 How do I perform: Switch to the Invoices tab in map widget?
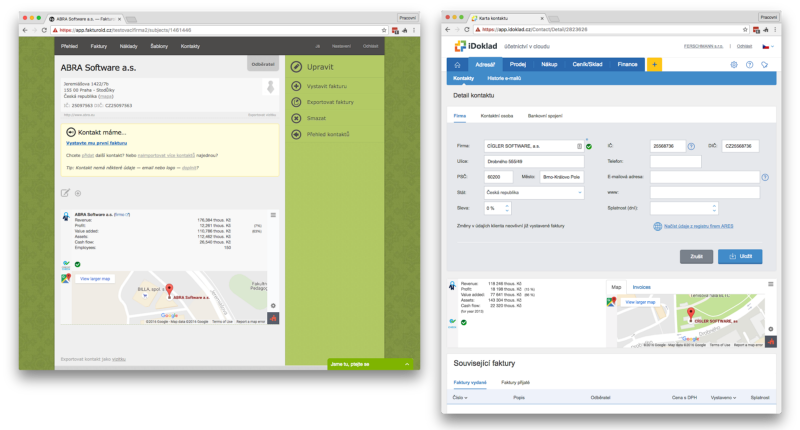(x=642, y=286)
